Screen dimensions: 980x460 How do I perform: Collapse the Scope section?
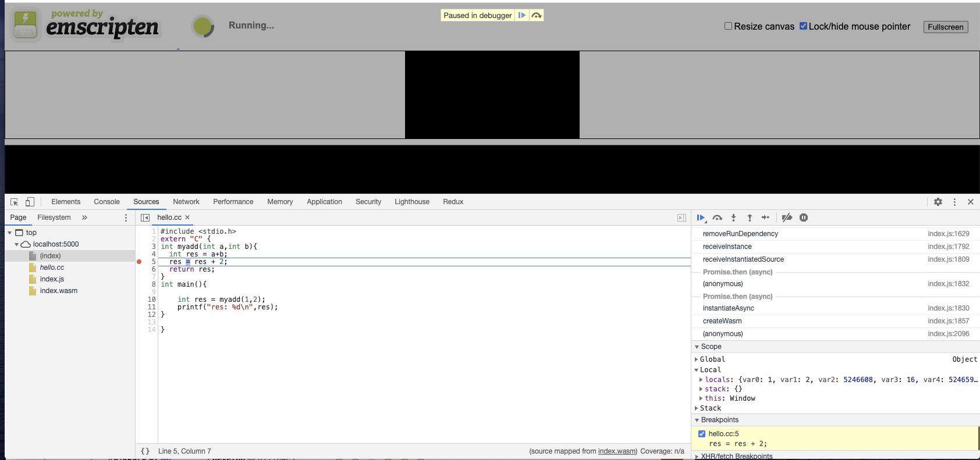697,347
